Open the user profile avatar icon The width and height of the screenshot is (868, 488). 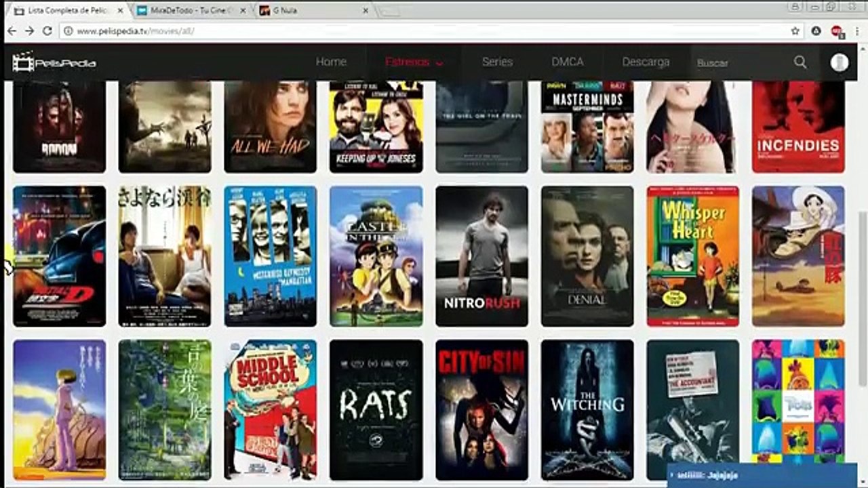[x=840, y=62]
